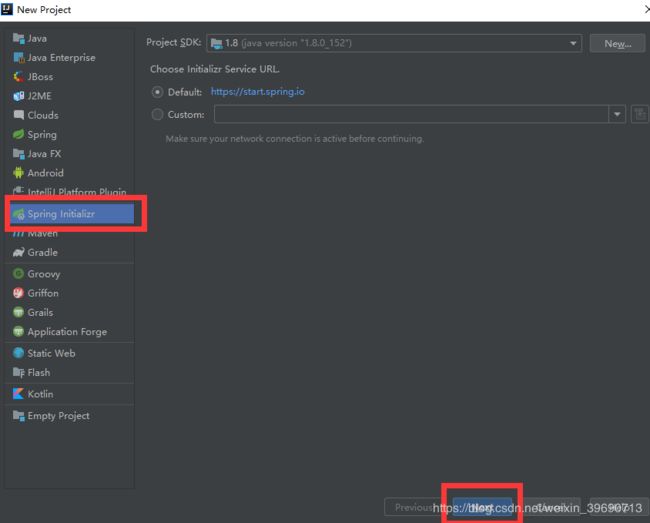
Task: Select the Griffon icon
Action: point(18,293)
